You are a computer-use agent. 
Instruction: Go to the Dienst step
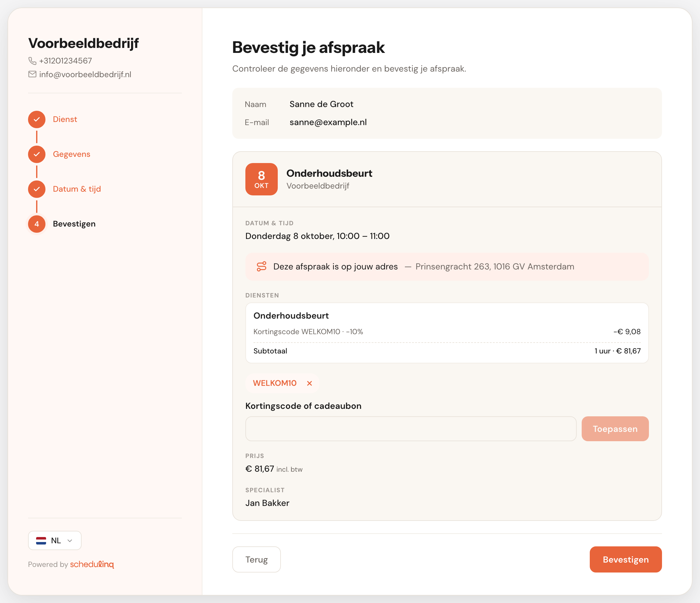point(65,119)
